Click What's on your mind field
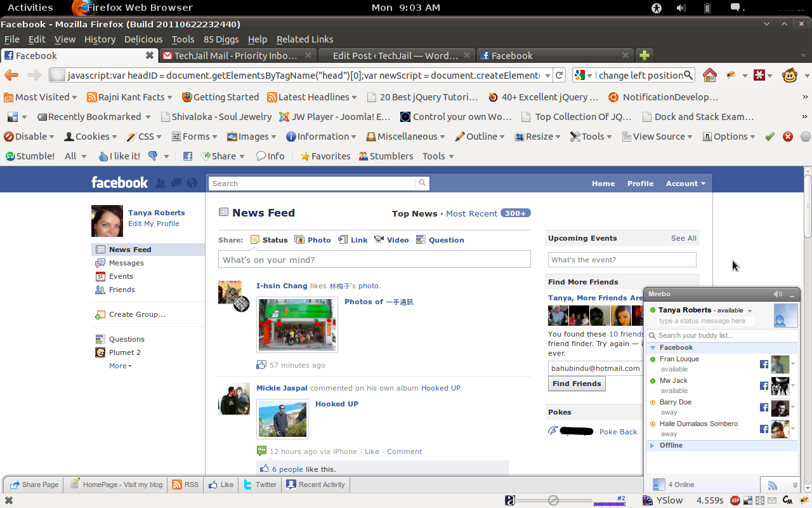The width and height of the screenshot is (812, 508). (374, 260)
